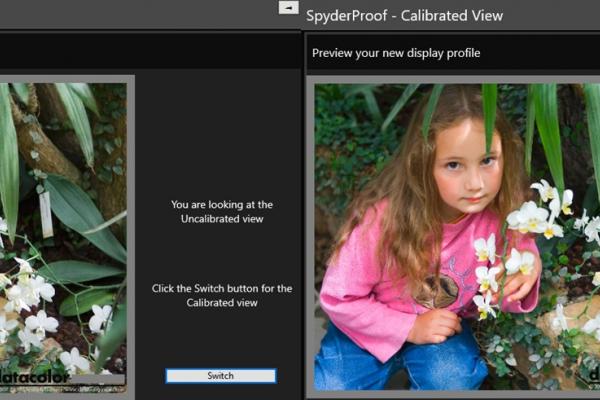Click the small minimize icon beside the title
This screenshot has height=400, width=600.
(289, 8)
